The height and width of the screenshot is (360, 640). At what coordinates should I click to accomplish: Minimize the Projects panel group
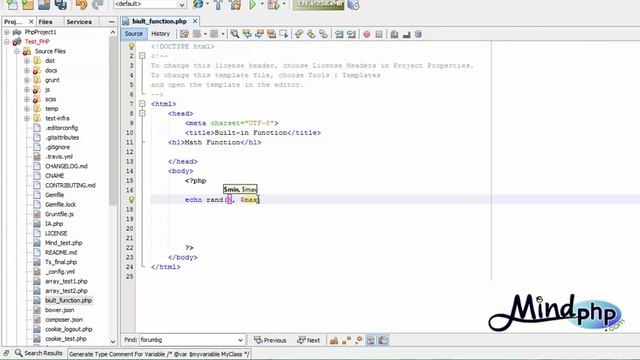[x=112, y=22]
